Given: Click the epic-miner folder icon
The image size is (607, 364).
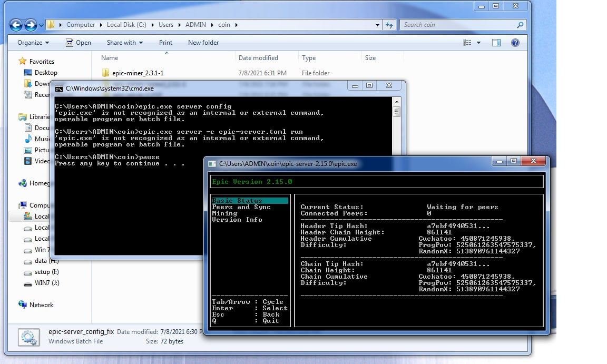Looking at the screenshot, I should (x=105, y=73).
